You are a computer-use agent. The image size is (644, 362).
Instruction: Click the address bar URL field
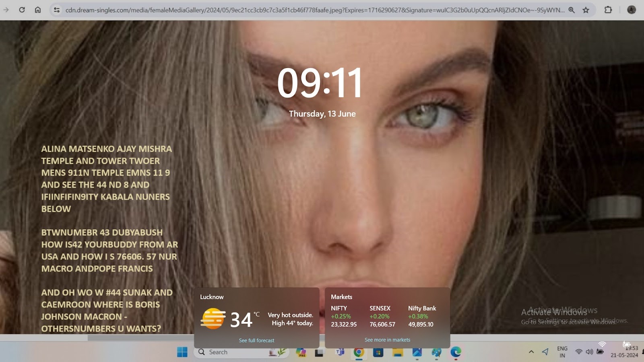click(314, 10)
